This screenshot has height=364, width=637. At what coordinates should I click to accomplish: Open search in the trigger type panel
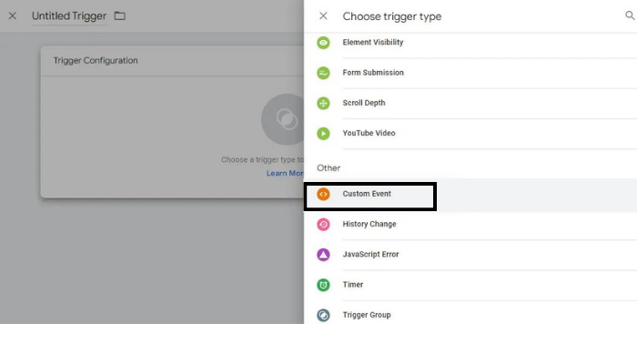coord(629,15)
